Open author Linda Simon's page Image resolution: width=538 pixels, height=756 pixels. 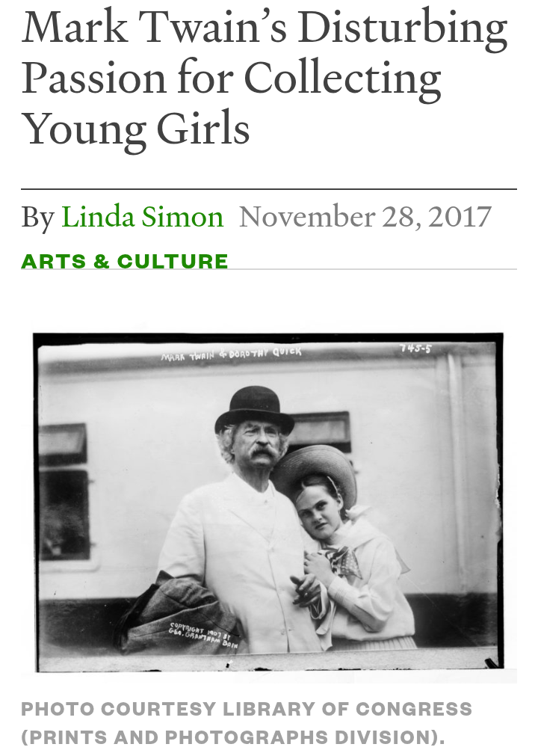142,218
